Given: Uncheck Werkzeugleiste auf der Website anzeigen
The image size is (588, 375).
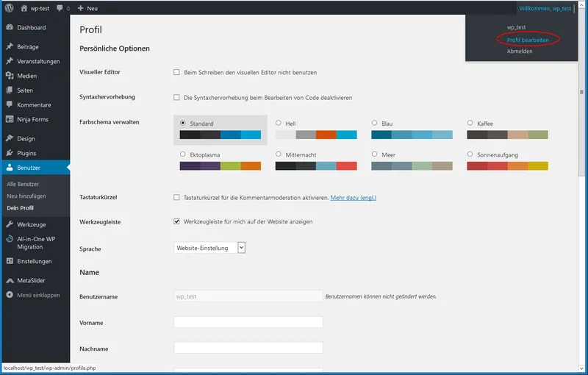Looking at the screenshot, I should 176,221.
